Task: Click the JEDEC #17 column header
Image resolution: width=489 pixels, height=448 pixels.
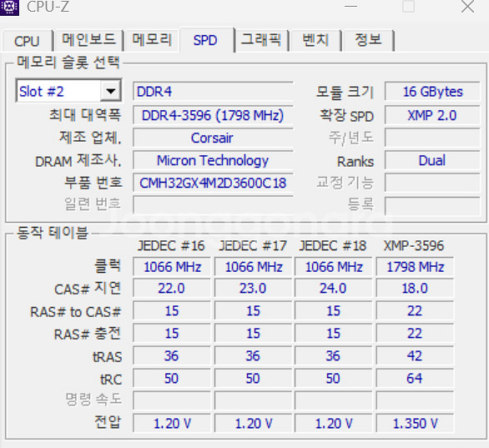Action: tap(253, 245)
